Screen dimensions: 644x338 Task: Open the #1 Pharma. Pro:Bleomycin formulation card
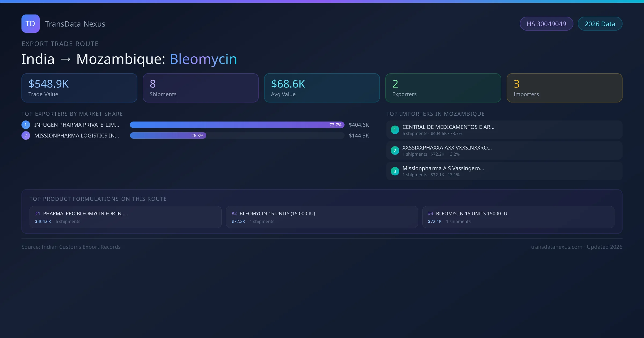click(125, 217)
